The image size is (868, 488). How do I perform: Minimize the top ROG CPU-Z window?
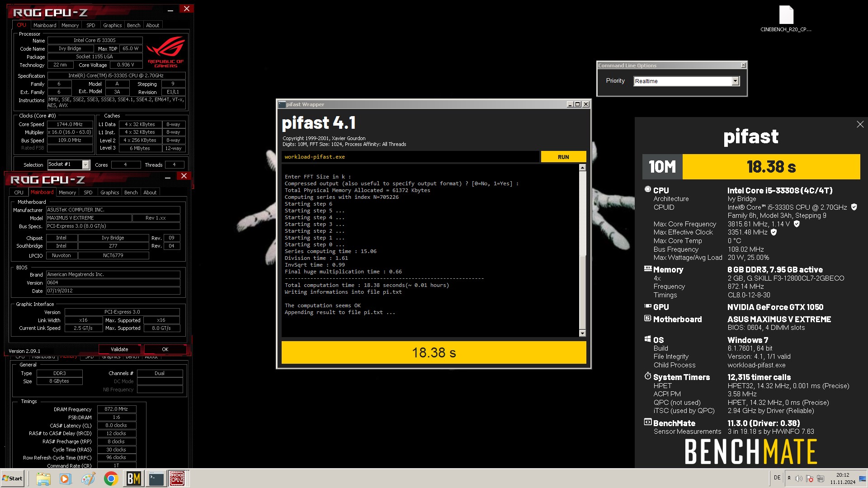click(x=170, y=9)
